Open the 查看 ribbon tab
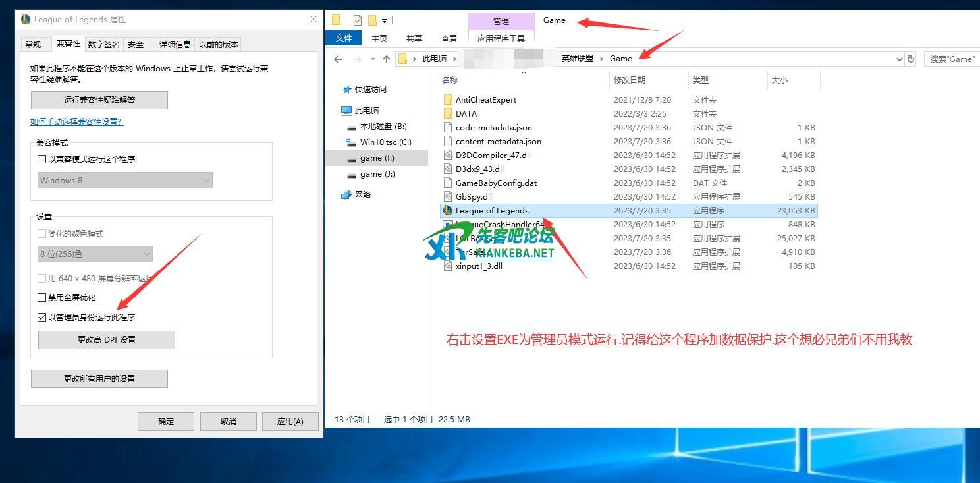This screenshot has width=980, height=483. tap(449, 38)
